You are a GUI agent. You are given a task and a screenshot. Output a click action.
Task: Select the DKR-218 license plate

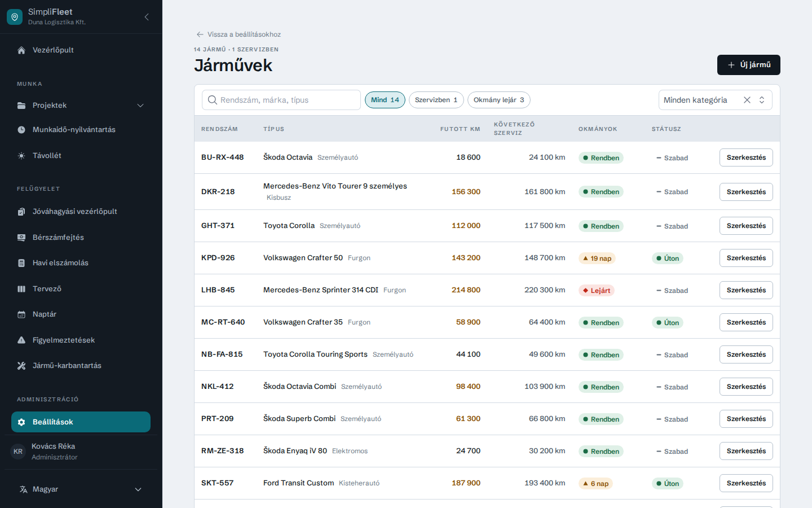click(x=218, y=192)
